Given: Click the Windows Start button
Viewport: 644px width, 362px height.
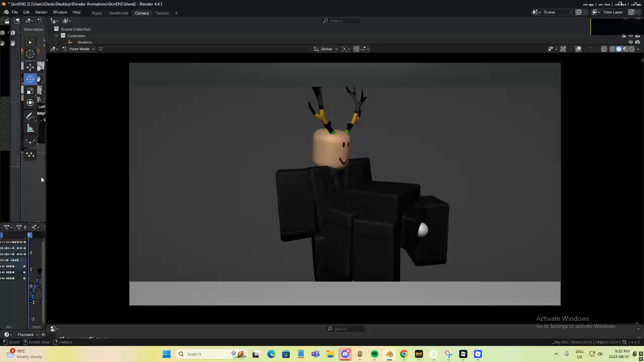Looking at the screenshot, I should 167,354.
